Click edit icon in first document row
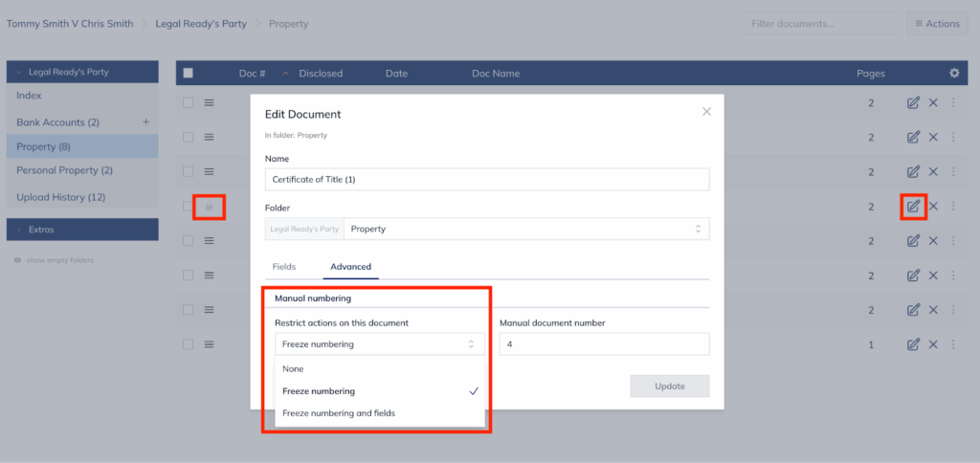Screen dimensions: 980x463 pyautogui.click(x=913, y=102)
